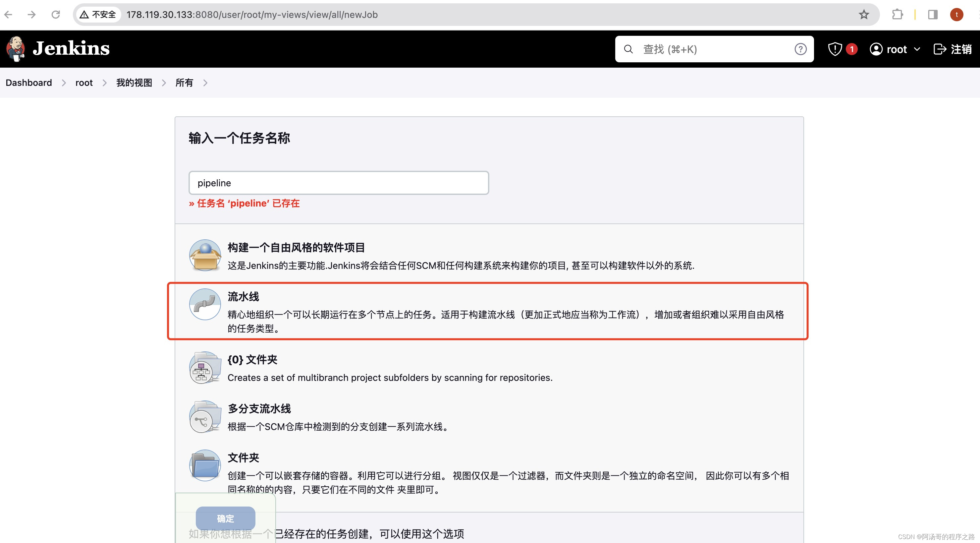Click the 确定 confirm button
980x543 pixels.
click(x=225, y=518)
